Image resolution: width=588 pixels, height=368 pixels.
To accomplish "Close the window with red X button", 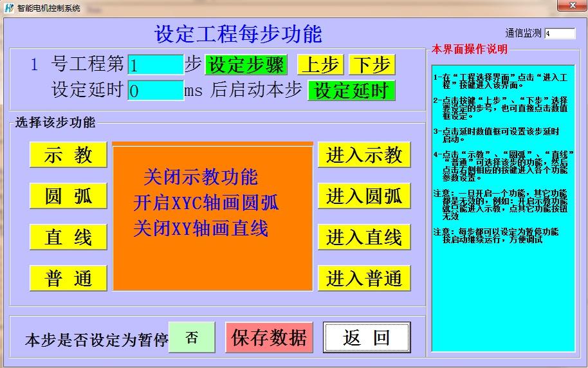I will pos(569,6).
